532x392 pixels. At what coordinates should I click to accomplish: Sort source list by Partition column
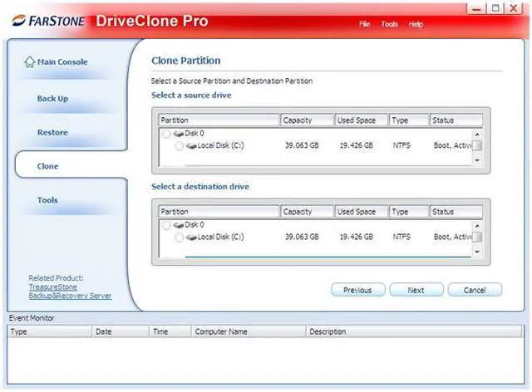tap(219, 120)
